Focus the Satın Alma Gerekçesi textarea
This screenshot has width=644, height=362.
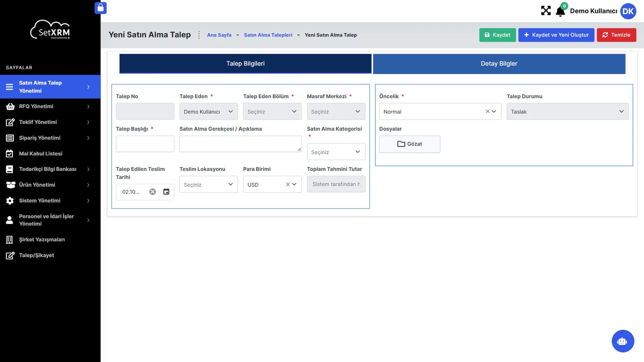pyautogui.click(x=240, y=144)
